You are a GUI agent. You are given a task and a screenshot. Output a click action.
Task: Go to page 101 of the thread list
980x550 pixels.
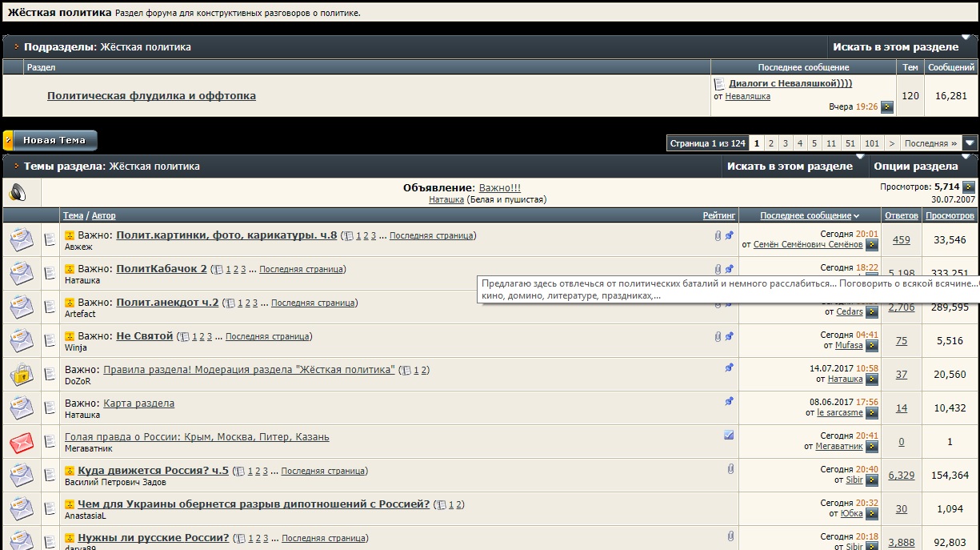coord(872,143)
